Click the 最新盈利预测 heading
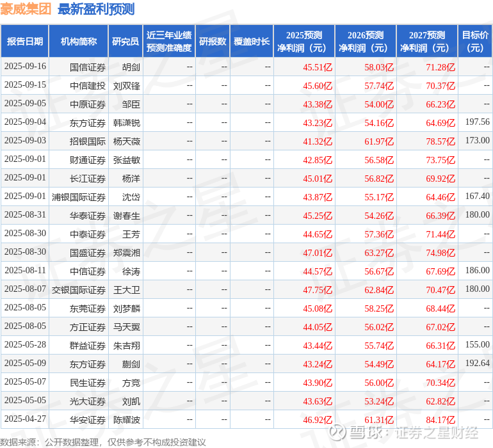Screen dimensions: 493x448 (96, 9)
